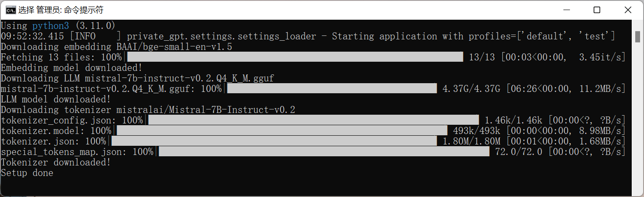This screenshot has width=644, height=197.
Task: Click the special_tokens_map.json progress bar
Action: (324, 151)
